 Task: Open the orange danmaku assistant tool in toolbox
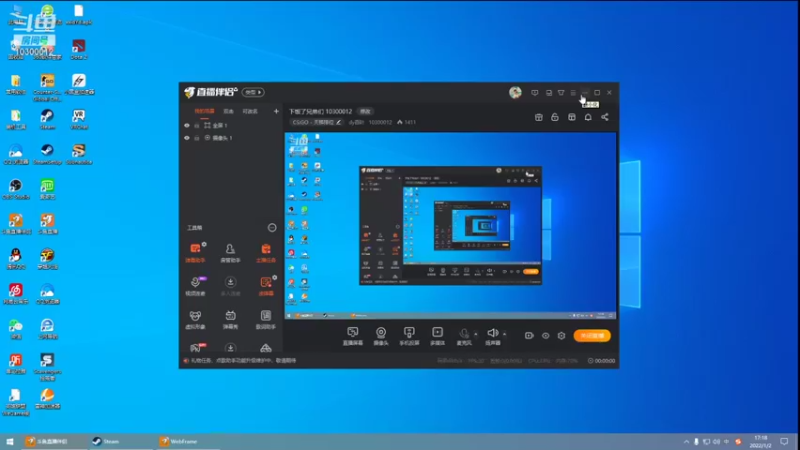tap(195, 252)
